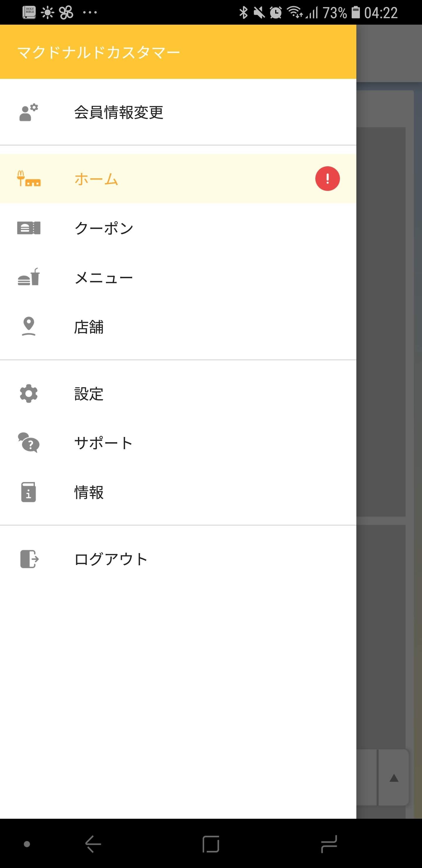Tap the McDonald's home store icon
The height and width of the screenshot is (868, 422).
(x=29, y=179)
